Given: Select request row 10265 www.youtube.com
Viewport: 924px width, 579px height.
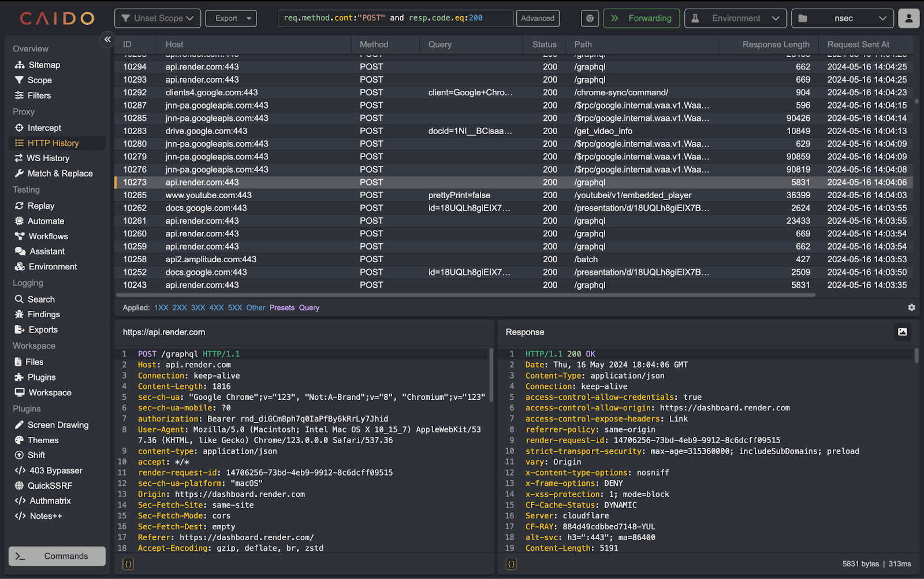Looking at the screenshot, I should (515, 195).
